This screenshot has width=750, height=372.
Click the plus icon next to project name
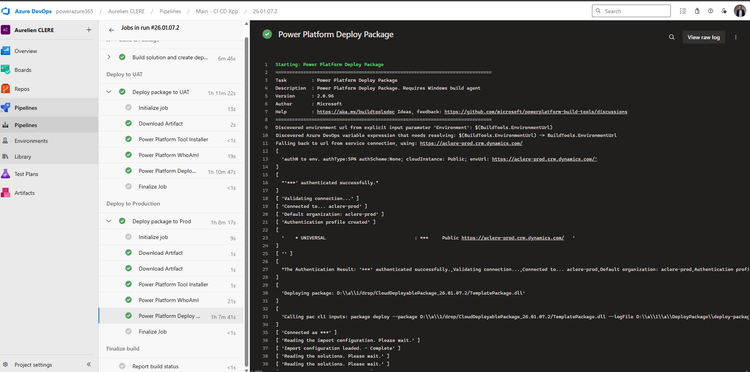88,30
